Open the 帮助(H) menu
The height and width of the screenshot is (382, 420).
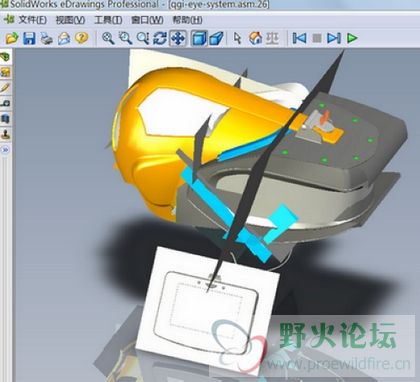187,20
